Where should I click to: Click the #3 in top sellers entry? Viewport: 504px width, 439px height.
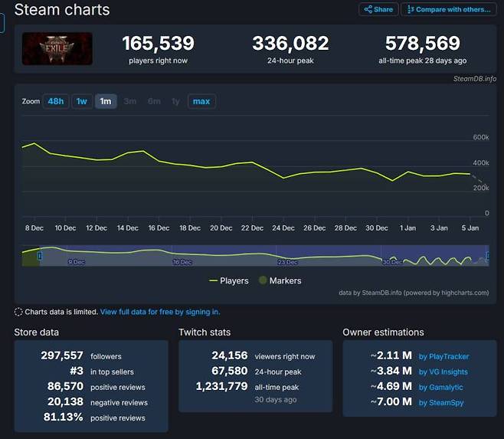(x=102, y=371)
